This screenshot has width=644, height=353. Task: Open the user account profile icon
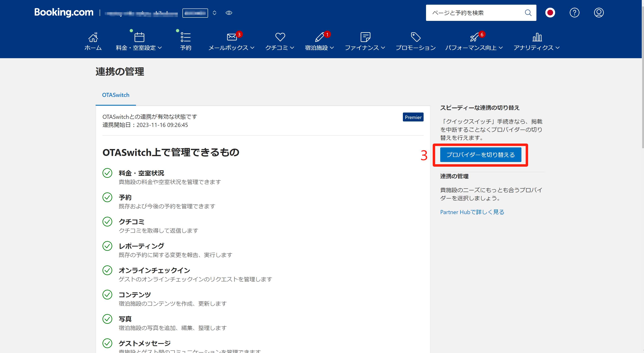click(599, 13)
